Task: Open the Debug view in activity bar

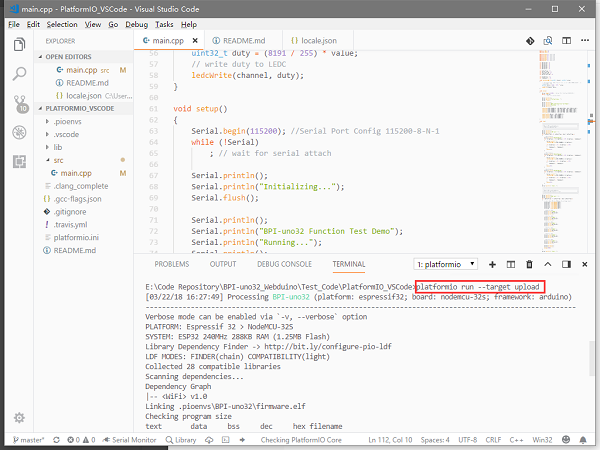Action: (x=20, y=132)
